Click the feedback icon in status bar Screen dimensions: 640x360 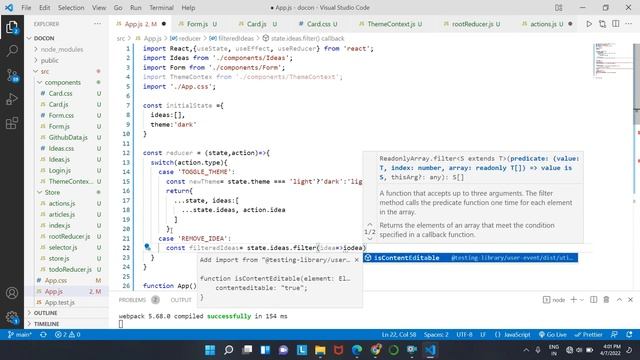click(x=614, y=334)
